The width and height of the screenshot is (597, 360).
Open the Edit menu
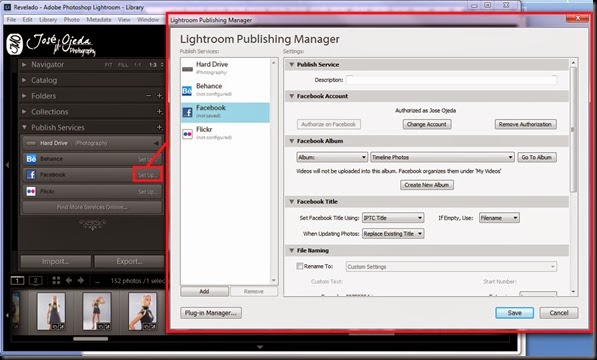(x=27, y=20)
